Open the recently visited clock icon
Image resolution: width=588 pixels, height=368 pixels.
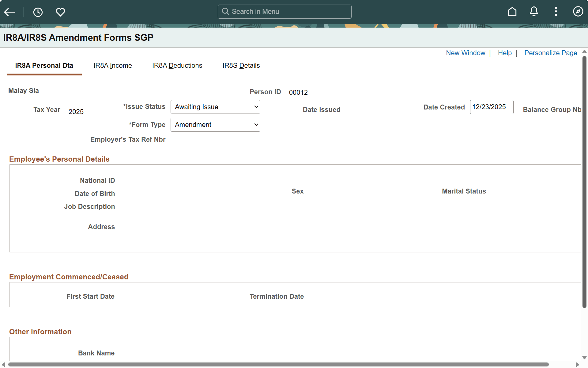tap(38, 12)
